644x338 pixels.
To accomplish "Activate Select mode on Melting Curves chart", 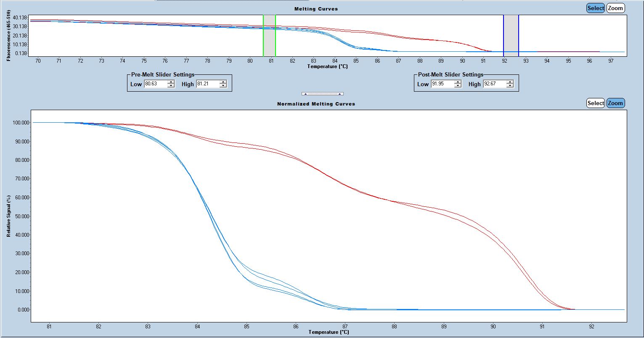I will click(595, 8).
